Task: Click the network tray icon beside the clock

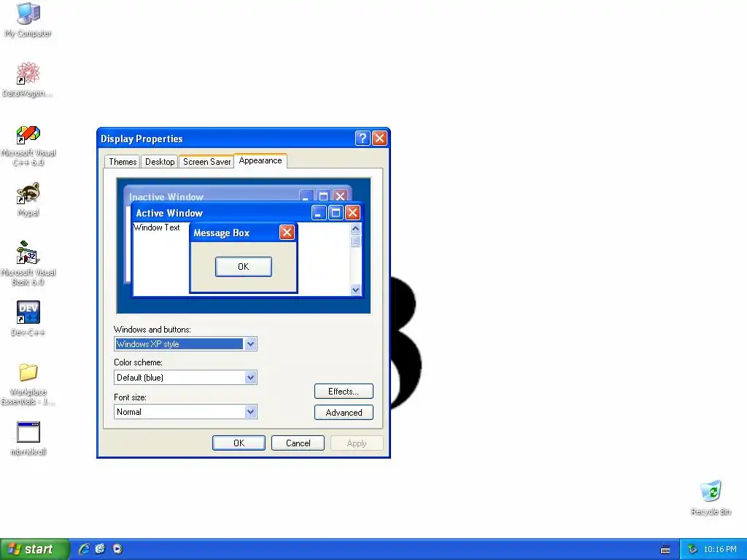Action: point(693,550)
